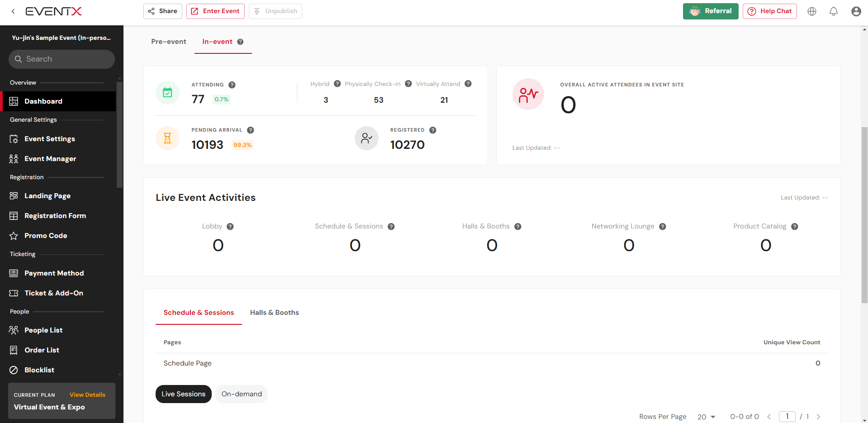Click the Unpublish button

coord(275,11)
